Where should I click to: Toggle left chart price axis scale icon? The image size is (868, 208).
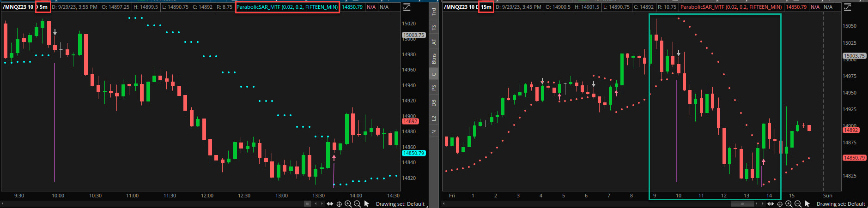point(407,7)
